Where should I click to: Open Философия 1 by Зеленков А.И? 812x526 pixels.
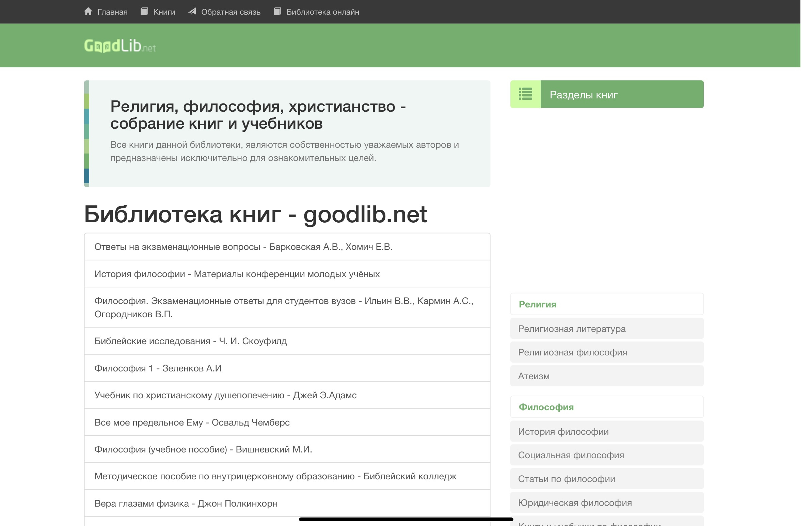pyautogui.click(x=287, y=368)
